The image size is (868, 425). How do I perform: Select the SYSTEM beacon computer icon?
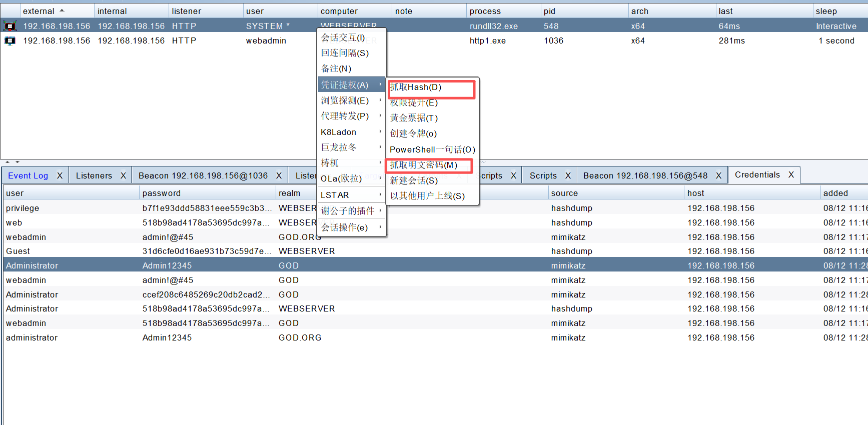(10, 26)
